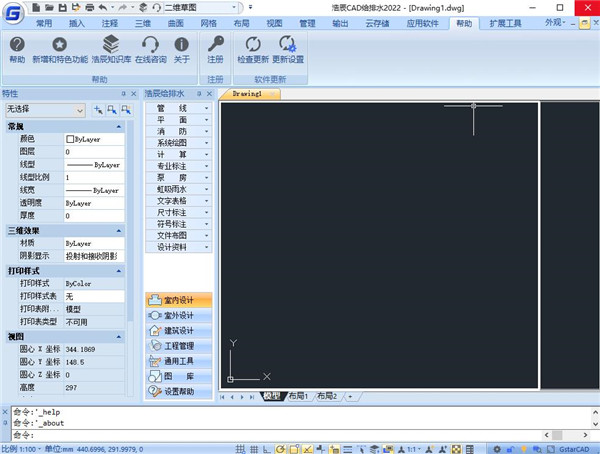Click the New file icon in quick access toolbar
Image resolution: width=600 pixels, height=454 pixels.
pos(36,7)
